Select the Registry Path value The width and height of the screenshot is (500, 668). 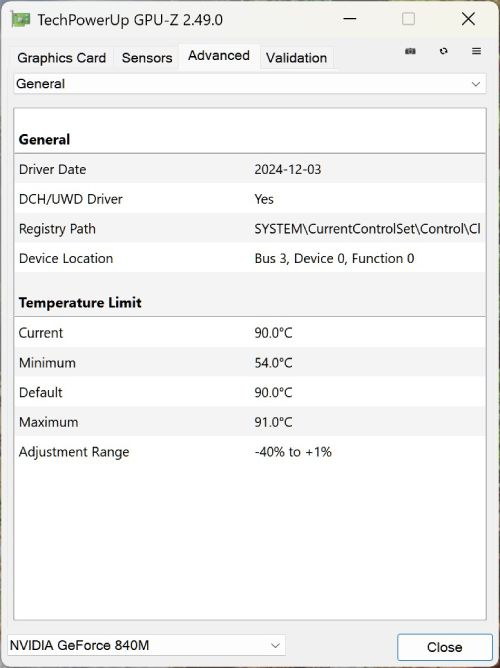pyautogui.click(x=367, y=229)
